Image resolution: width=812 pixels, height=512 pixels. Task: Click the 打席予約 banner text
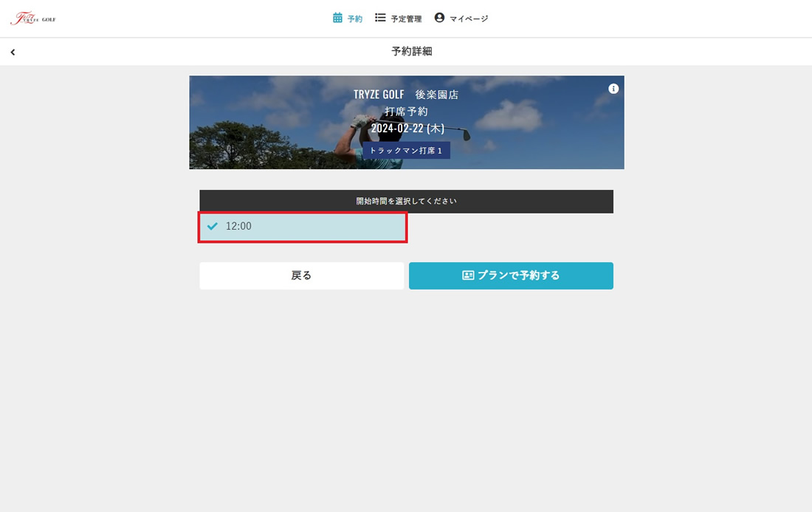(407, 112)
